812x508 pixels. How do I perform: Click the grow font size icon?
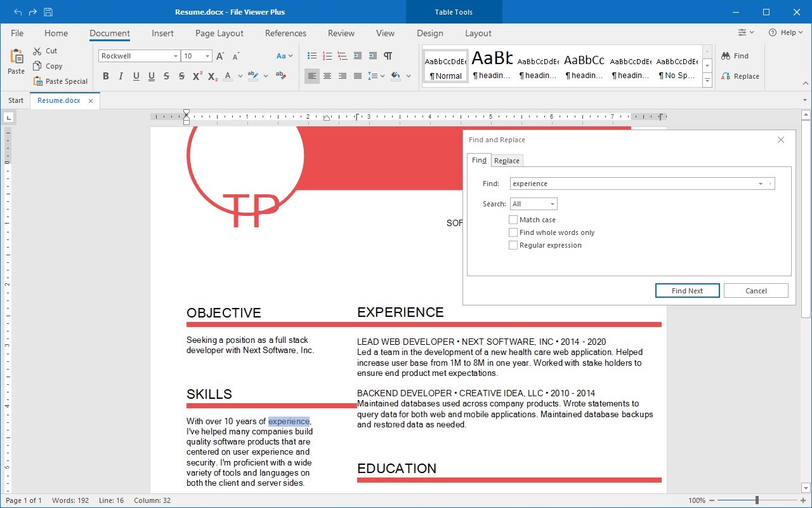point(220,56)
